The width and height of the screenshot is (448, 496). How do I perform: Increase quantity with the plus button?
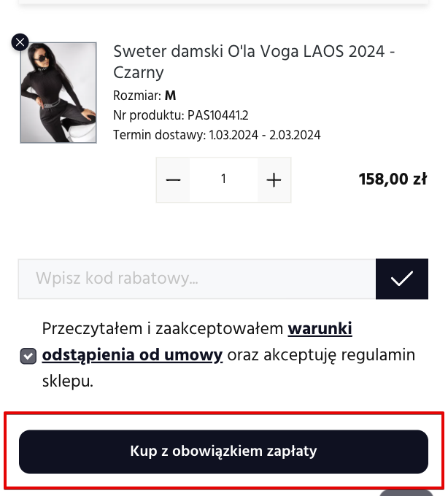coord(274,180)
